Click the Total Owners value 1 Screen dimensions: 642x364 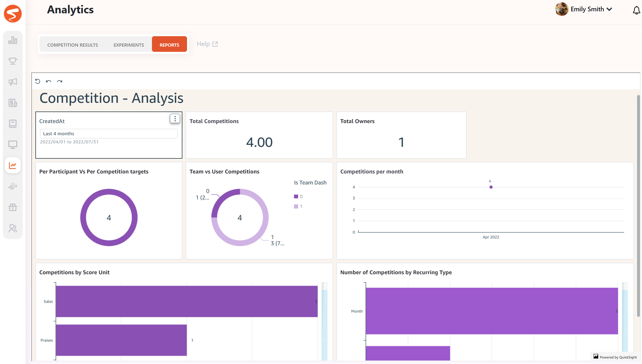click(x=401, y=142)
